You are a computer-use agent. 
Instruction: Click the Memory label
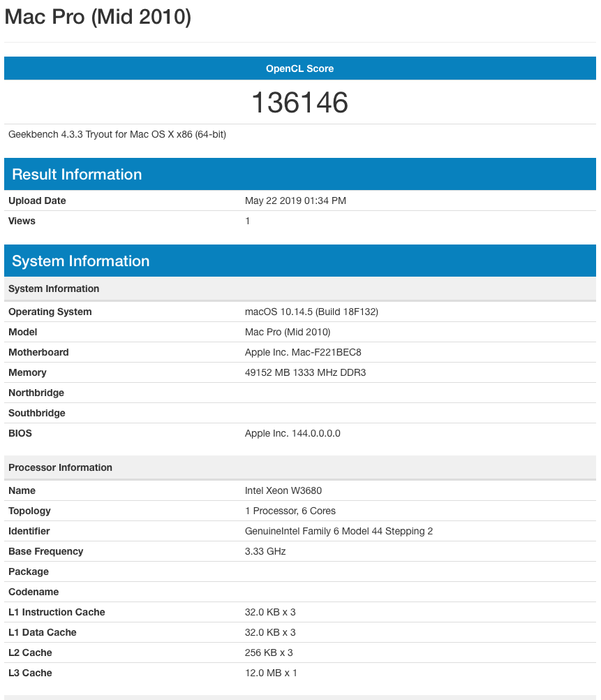click(27, 373)
